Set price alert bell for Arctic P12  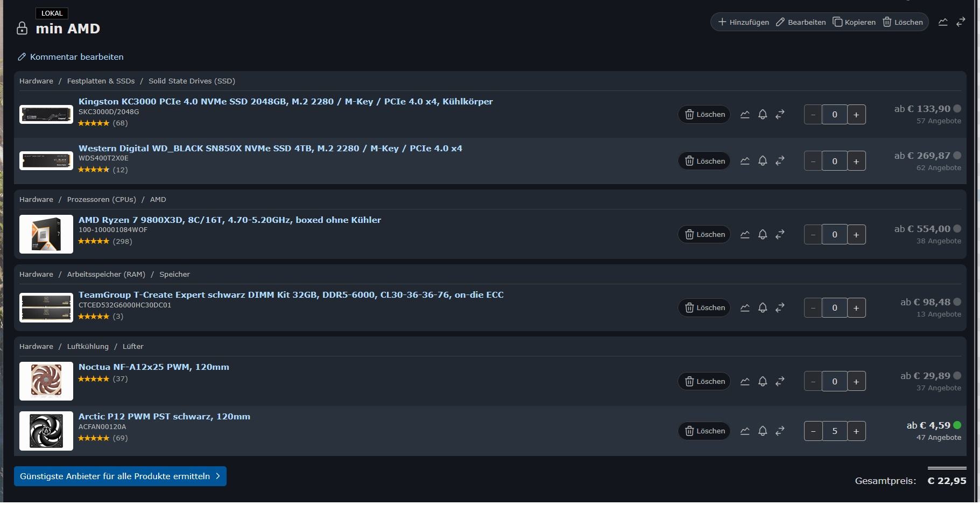point(763,431)
